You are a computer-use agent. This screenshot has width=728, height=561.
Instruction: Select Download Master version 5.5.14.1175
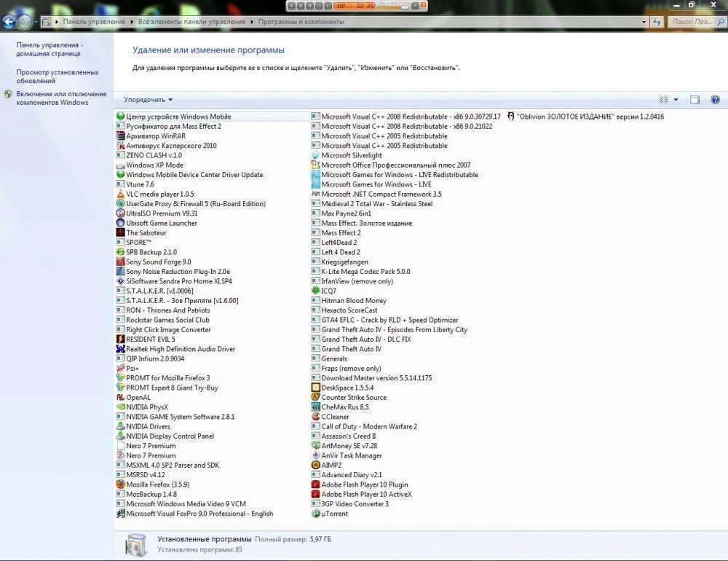pos(371,378)
